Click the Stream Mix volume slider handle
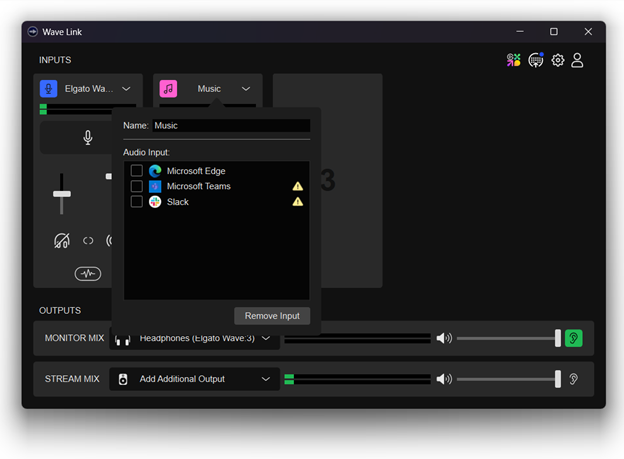Viewport: 624px width, 459px height. point(558,379)
